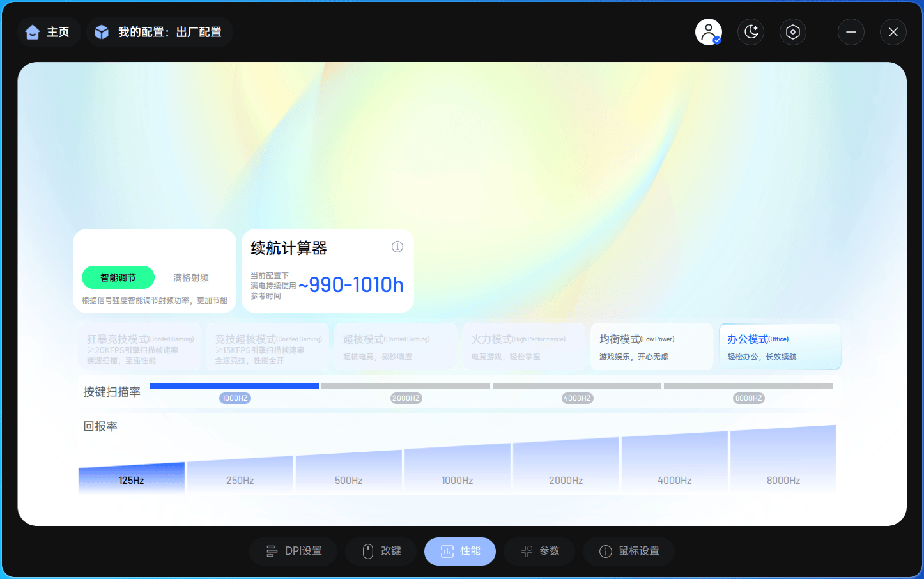The image size is (924, 579).
Task: Select the 均衡模式 Low Power card
Action: point(651,346)
